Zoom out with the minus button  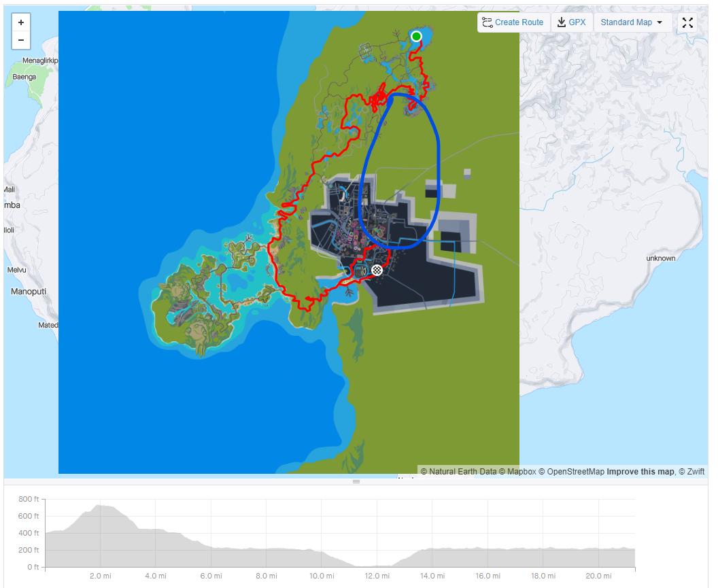point(21,40)
